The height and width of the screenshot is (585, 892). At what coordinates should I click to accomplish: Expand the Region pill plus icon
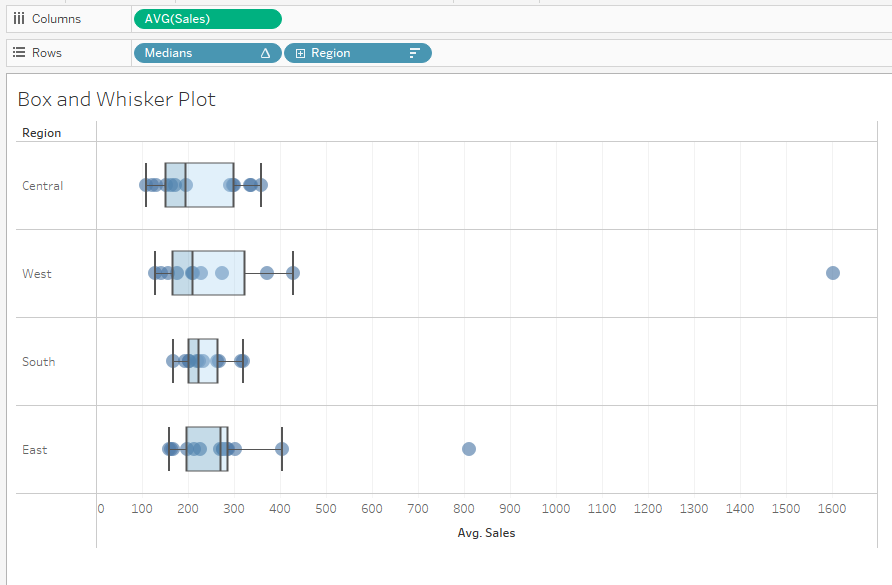click(300, 53)
